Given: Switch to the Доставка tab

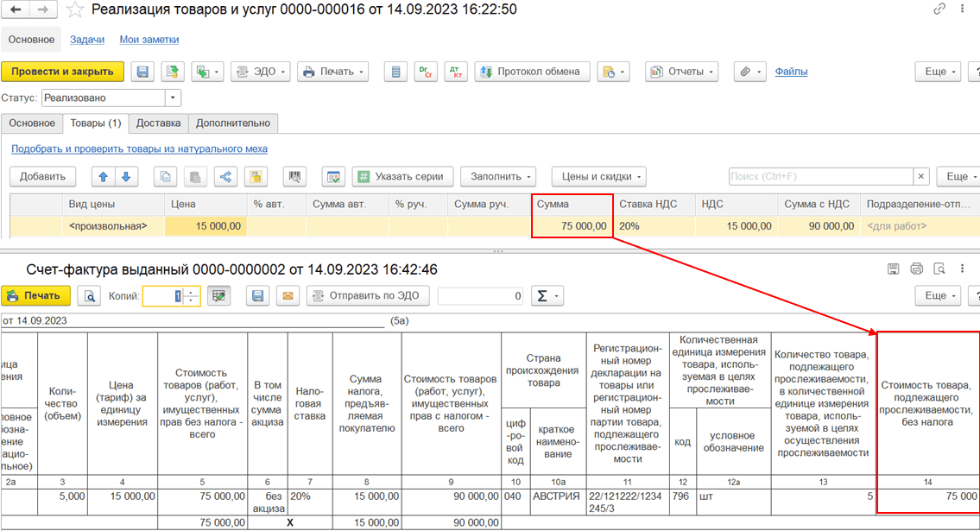Looking at the screenshot, I should click(x=158, y=123).
